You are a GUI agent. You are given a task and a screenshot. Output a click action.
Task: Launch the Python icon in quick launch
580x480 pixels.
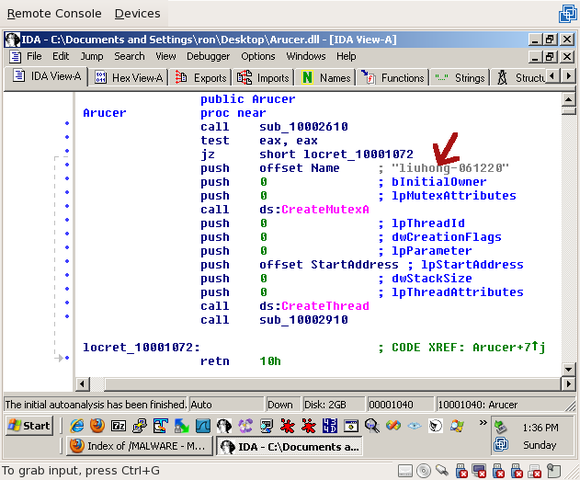140,426
